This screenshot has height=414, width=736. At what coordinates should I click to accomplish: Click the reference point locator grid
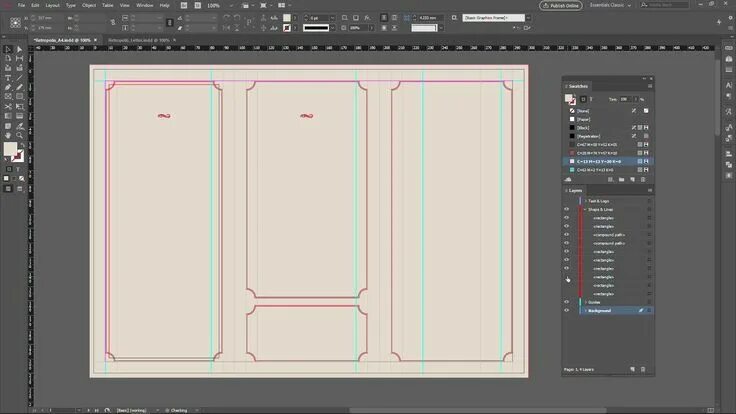(x=15, y=23)
